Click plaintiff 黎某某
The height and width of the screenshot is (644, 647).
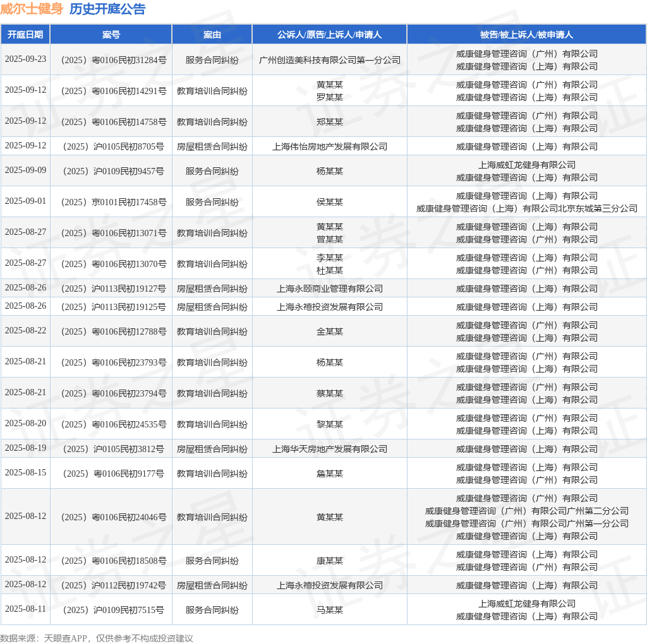pos(330,424)
